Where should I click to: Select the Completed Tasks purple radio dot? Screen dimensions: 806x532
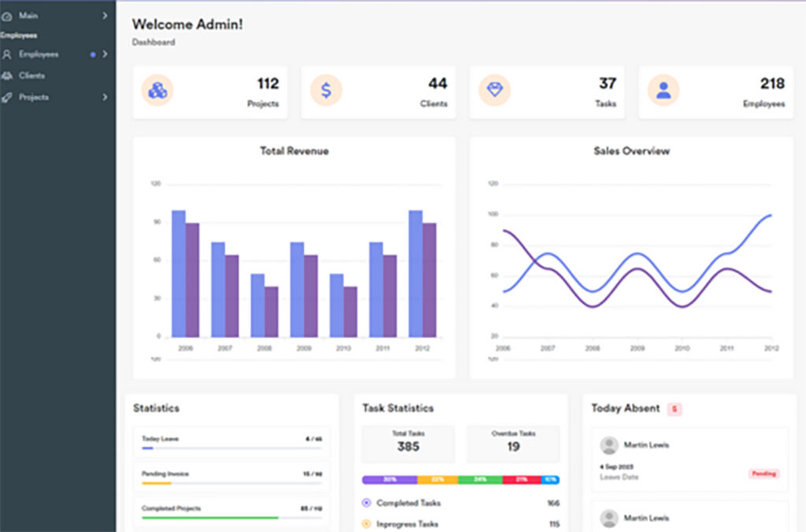pos(366,503)
